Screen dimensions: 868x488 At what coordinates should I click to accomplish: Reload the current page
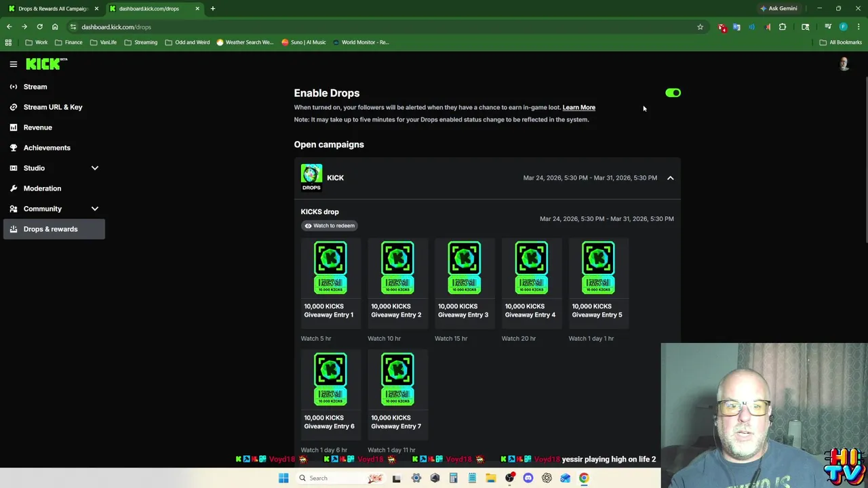(39, 27)
